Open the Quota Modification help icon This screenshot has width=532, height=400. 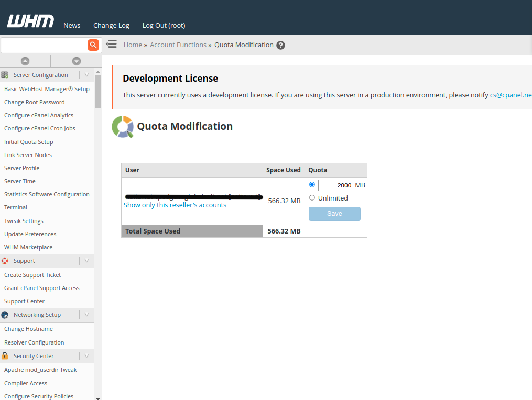280,45
